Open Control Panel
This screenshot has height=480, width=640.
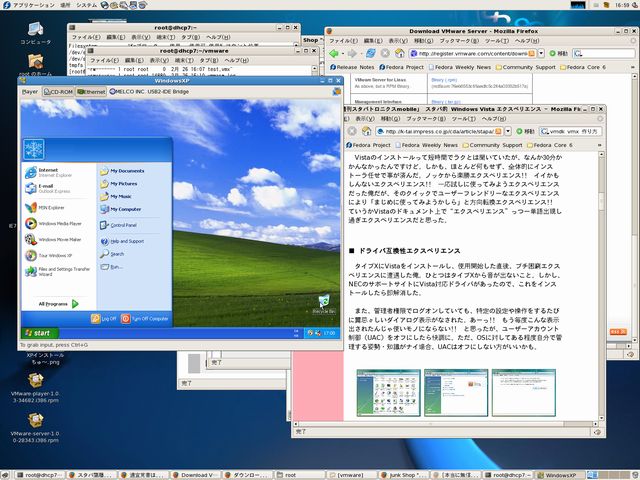pos(118,225)
